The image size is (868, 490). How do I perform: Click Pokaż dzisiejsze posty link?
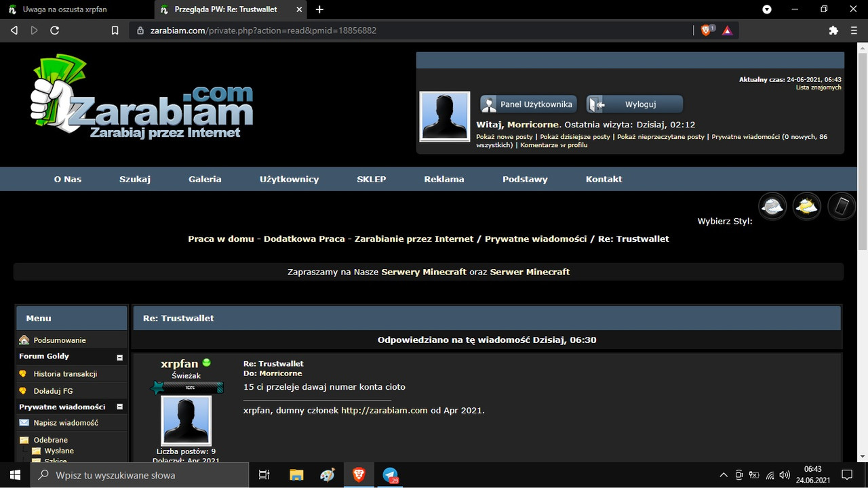(575, 137)
